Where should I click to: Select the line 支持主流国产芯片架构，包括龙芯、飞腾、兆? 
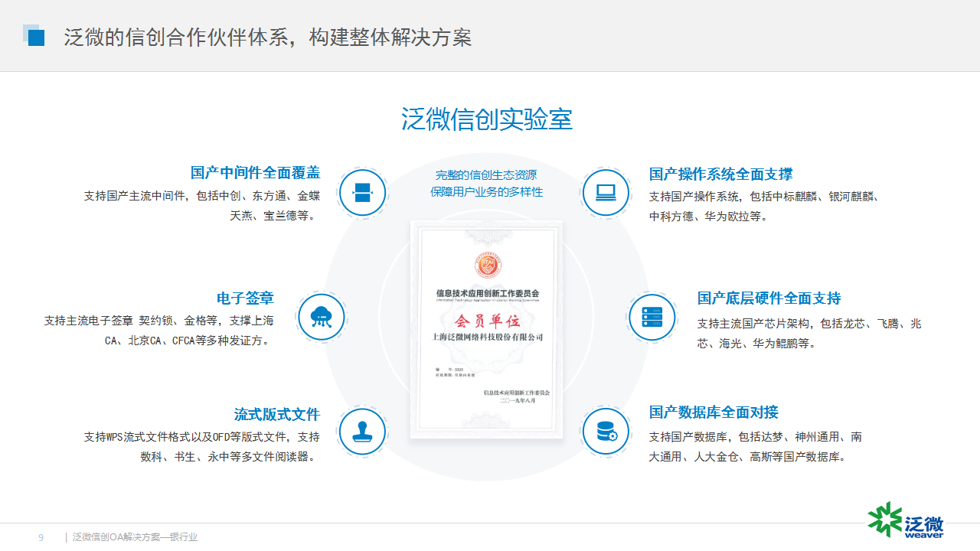pos(809,324)
